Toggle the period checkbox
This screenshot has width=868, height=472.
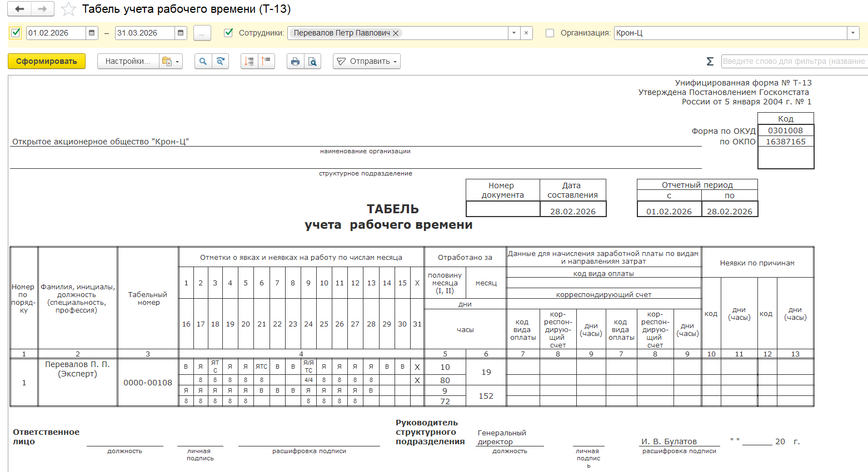pos(16,33)
